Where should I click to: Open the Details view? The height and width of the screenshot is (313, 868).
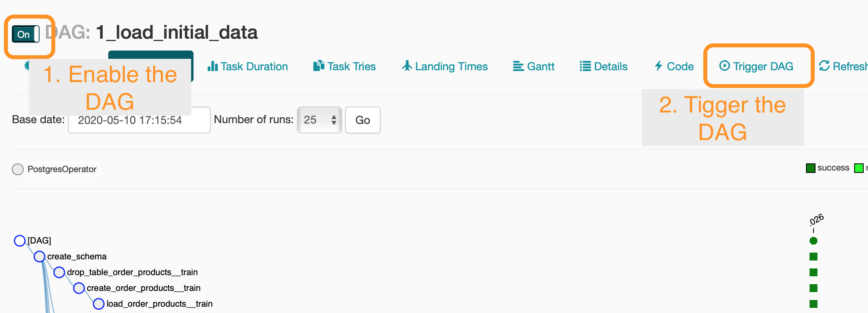click(604, 66)
